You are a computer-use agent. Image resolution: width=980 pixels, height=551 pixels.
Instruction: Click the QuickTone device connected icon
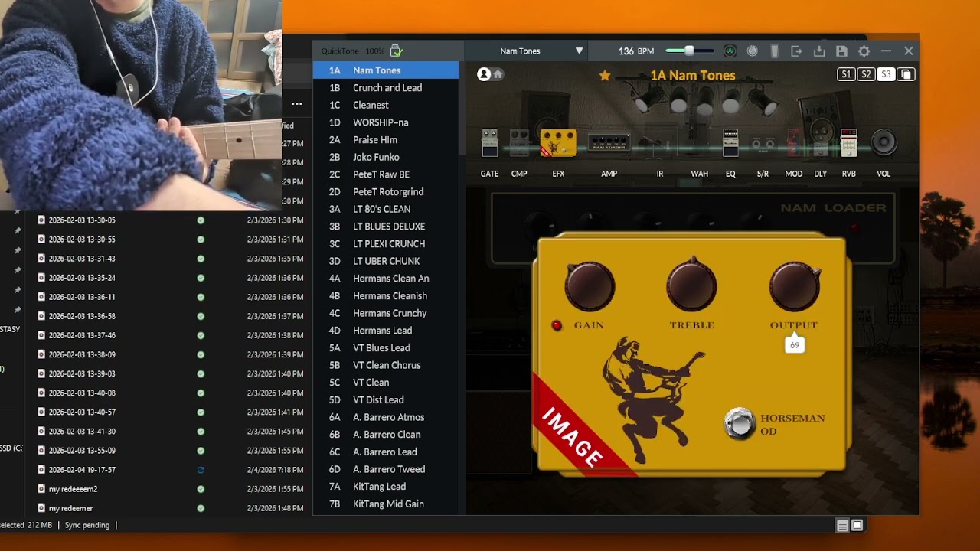[397, 51]
